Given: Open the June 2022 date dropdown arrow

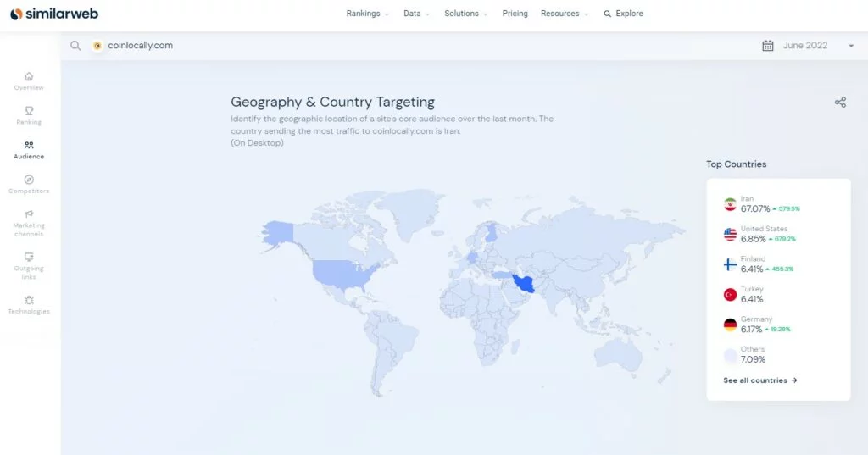Looking at the screenshot, I should (x=851, y=46).
